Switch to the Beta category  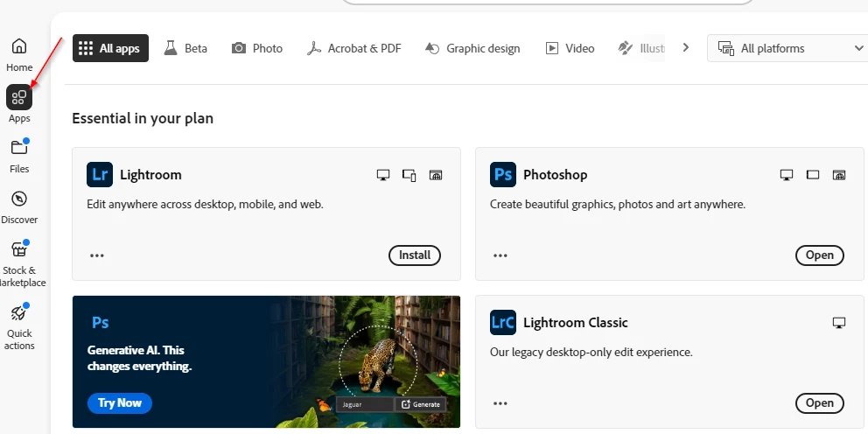tap(185, 48)
